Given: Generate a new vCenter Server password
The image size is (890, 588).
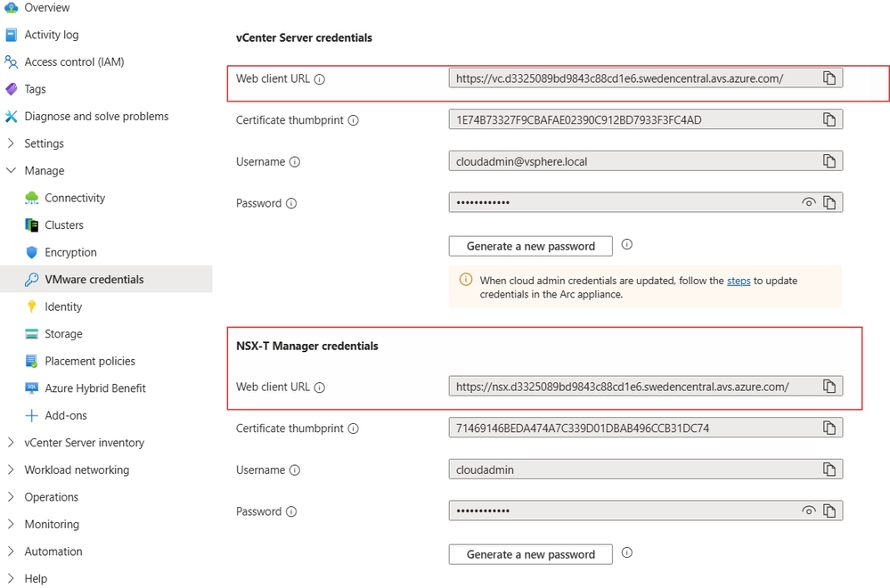Looking at the screenshot, I should 530,246.
